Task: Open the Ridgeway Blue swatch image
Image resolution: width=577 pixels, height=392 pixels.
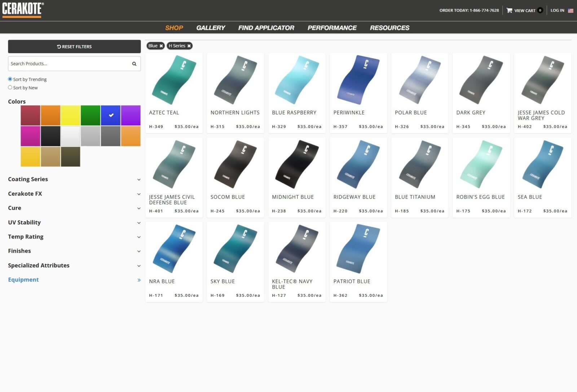Action: pos(358,164)
